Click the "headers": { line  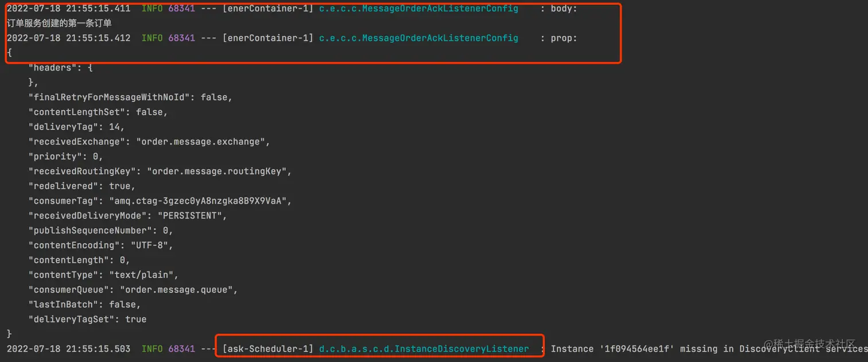[61, 68]
